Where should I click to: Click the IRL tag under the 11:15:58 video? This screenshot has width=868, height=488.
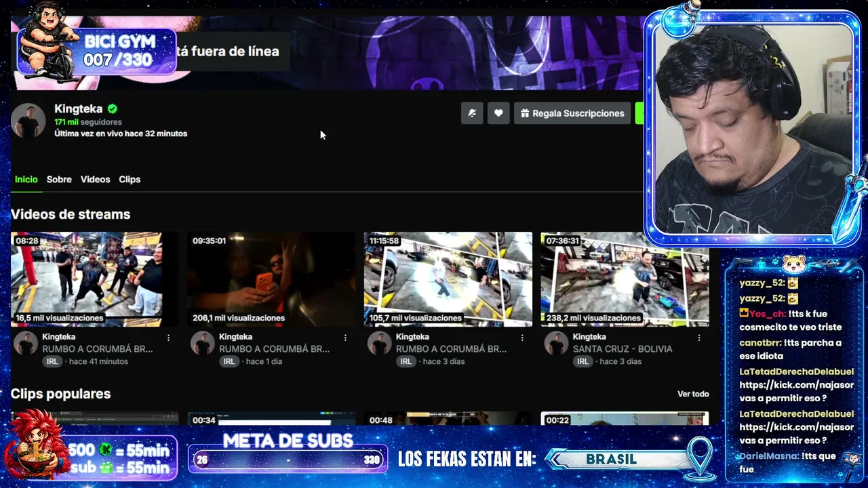406,361
